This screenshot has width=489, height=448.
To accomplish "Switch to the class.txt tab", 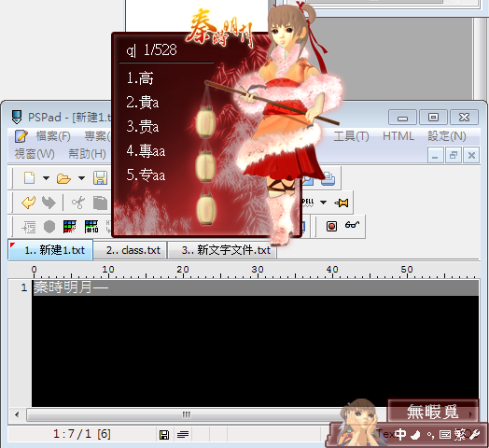I will click(x=131, y=250).
